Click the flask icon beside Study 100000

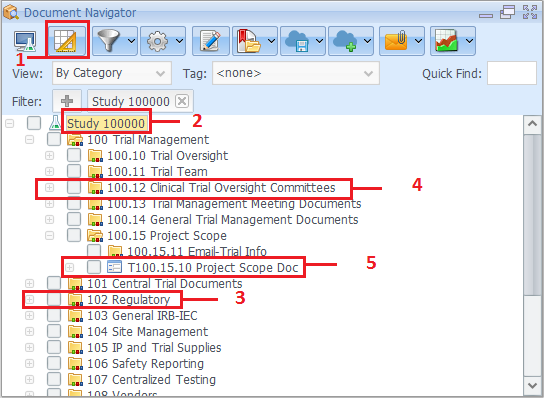click(x=55, y=123)
